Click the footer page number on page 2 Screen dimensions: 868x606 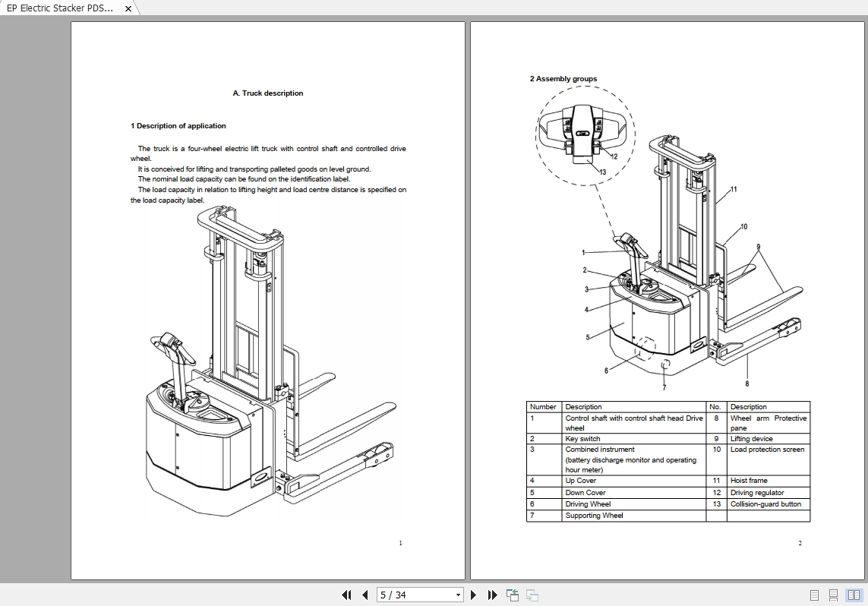(x=800, y=543)
